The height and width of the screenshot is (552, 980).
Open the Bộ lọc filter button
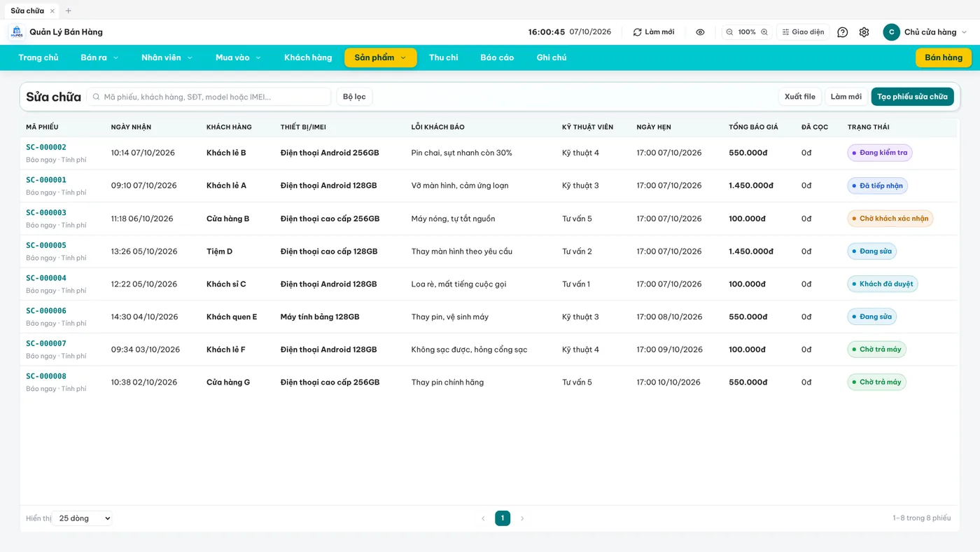354,97
